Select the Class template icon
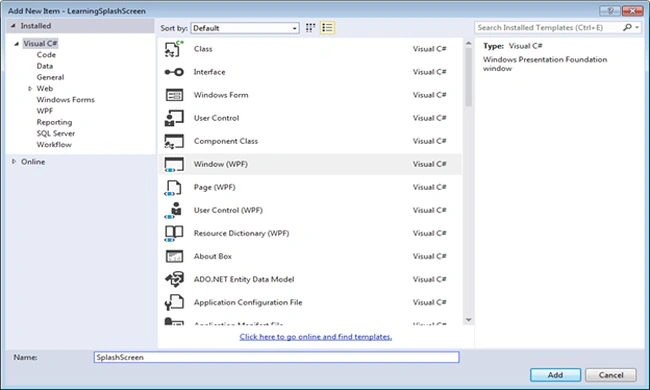The image size is (650, 390). 174,49
